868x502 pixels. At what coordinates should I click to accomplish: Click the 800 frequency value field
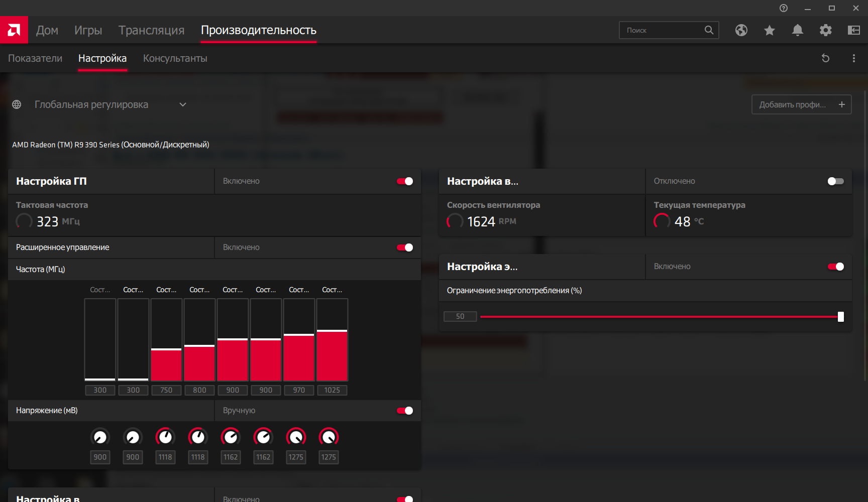(x=199, y=390)
